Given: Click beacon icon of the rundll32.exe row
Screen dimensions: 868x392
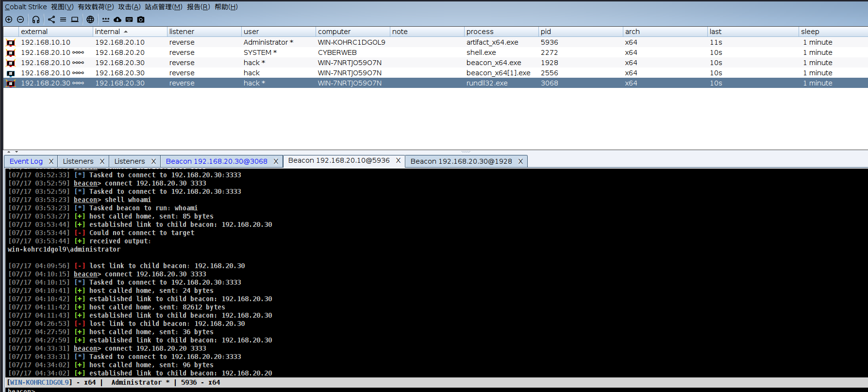Looking at the screenshot, I should (11, 84).
